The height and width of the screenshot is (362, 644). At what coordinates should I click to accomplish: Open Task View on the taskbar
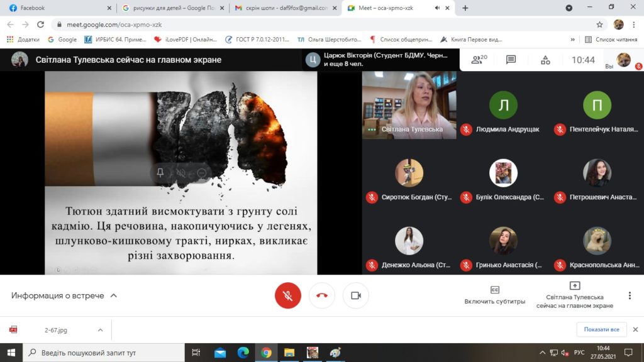(196, 353)
